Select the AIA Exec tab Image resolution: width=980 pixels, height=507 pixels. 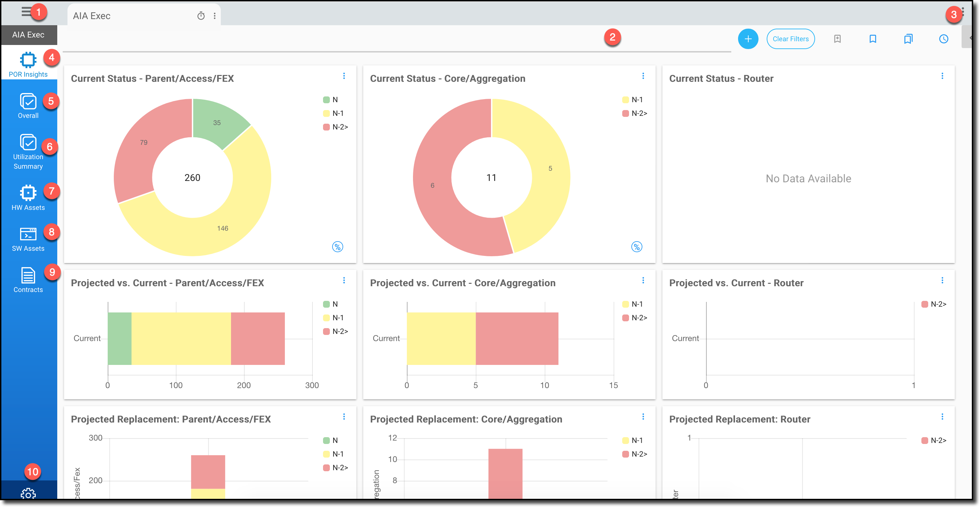[x=144, y=16]
